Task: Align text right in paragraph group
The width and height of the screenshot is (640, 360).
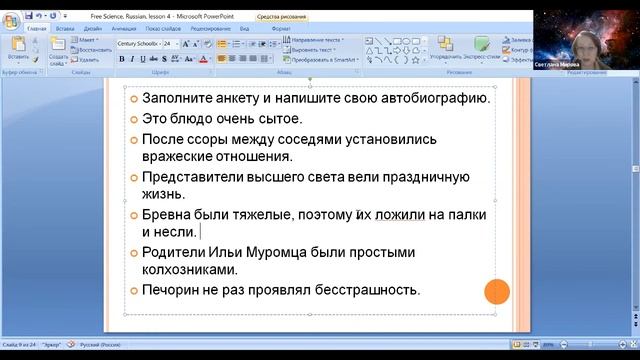Action: (243, 59)
